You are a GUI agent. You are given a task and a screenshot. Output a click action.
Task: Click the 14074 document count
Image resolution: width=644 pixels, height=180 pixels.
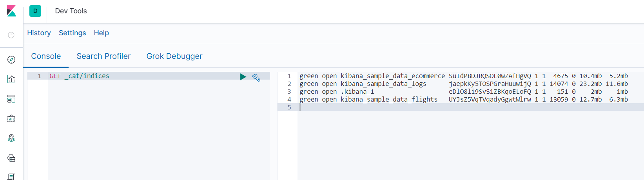click(559, 84)
